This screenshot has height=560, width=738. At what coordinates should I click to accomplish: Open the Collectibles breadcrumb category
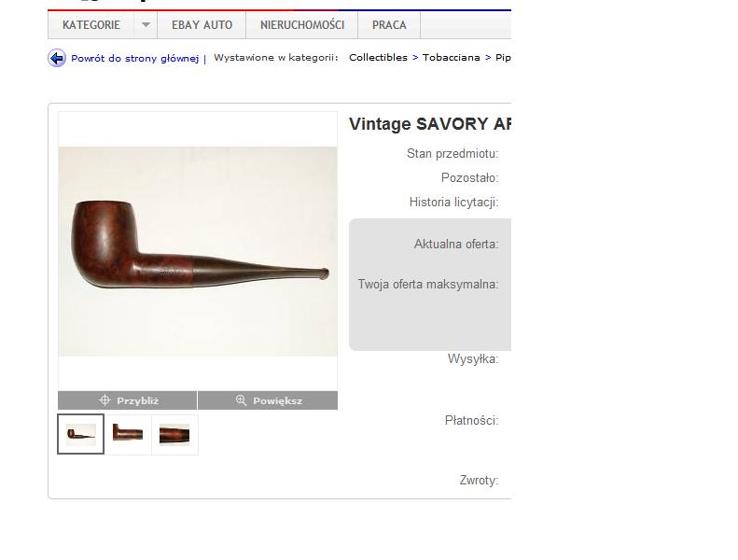(x=378, y=58)
